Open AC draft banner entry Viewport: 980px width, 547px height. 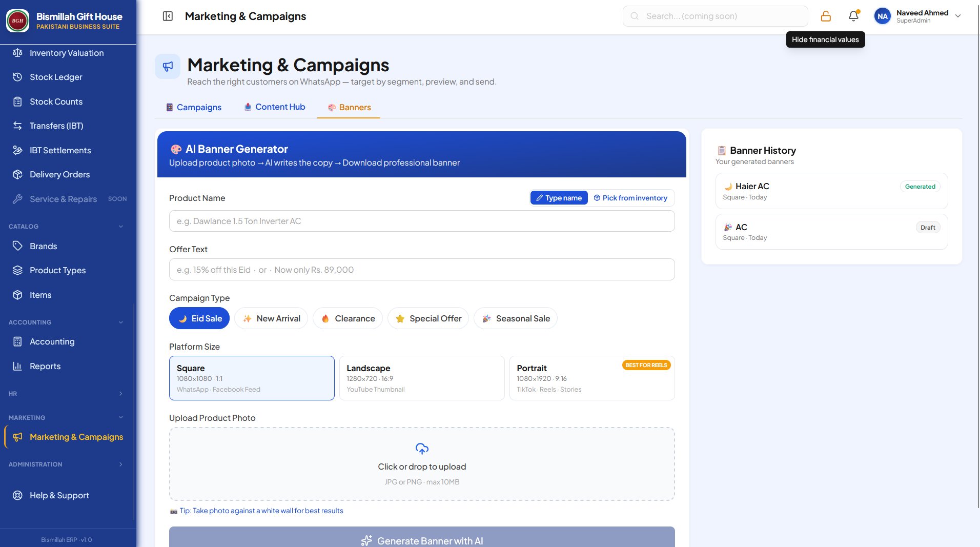tap(831, 232)
